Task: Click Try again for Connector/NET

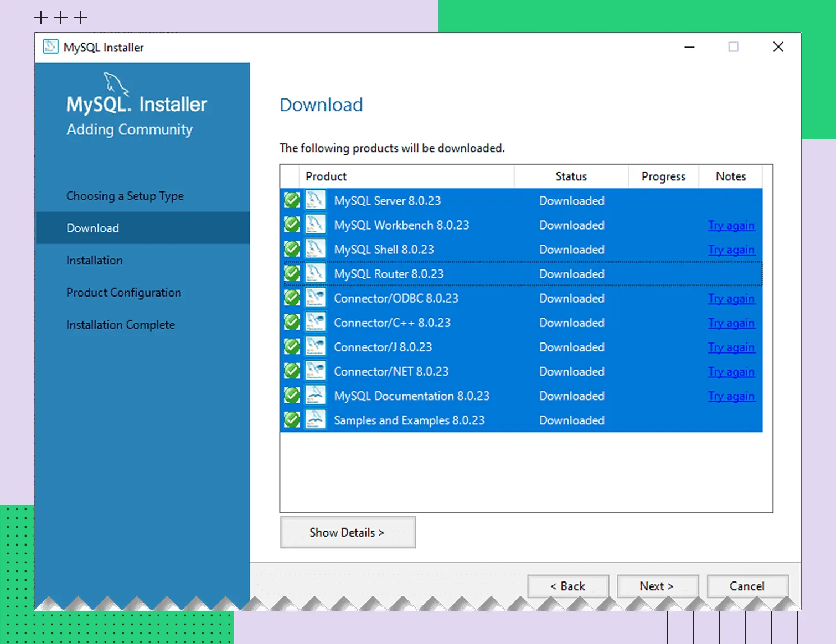Action: (x=731, y=372)
